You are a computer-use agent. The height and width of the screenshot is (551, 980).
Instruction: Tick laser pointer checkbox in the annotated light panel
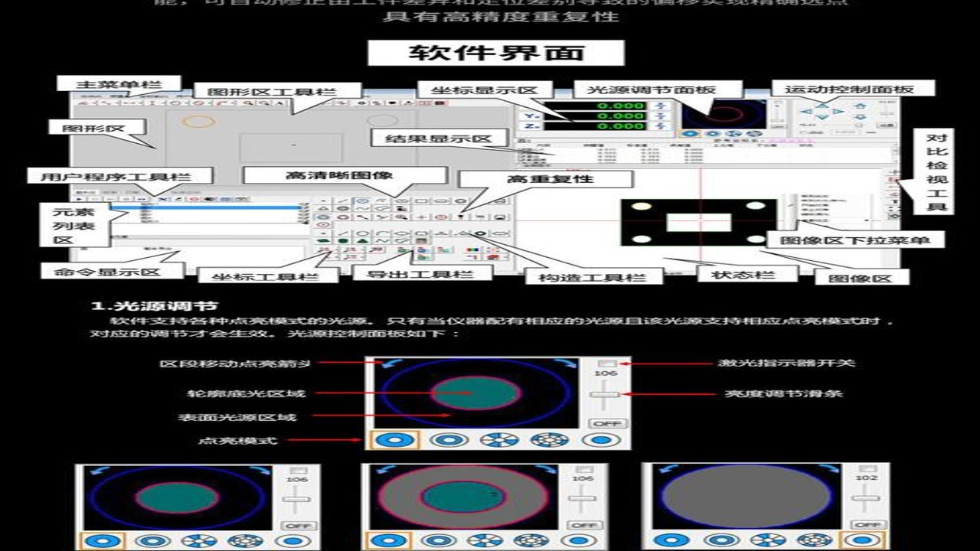606,362
